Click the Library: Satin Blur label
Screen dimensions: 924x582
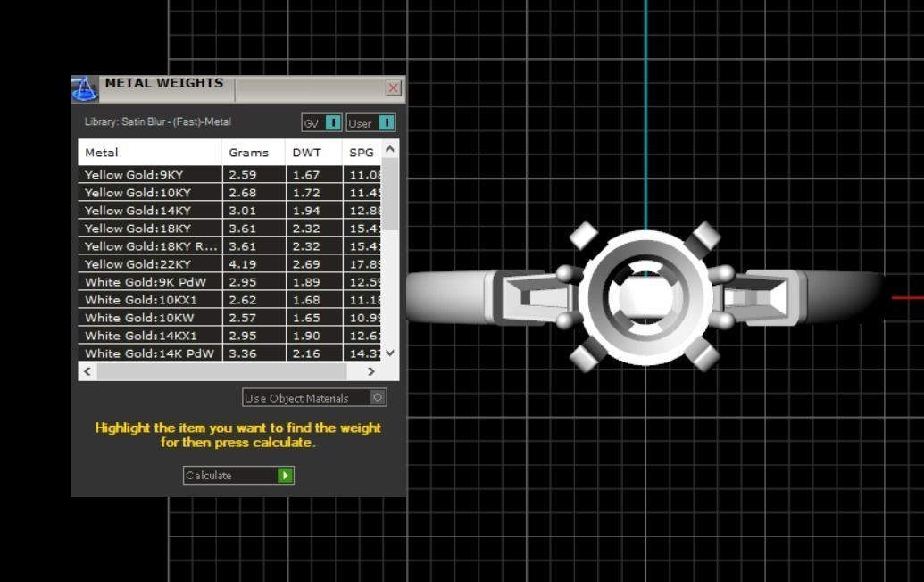point(158,121)
